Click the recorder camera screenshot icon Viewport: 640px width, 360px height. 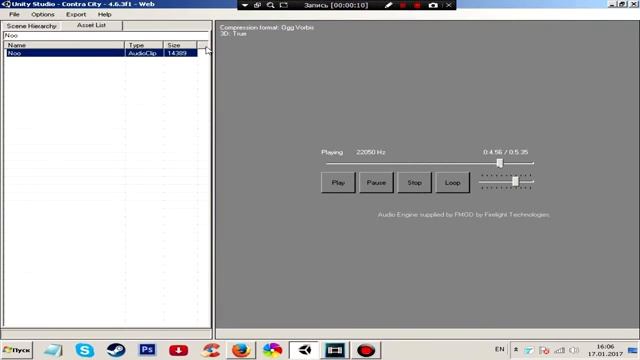[x=433, y=5]
